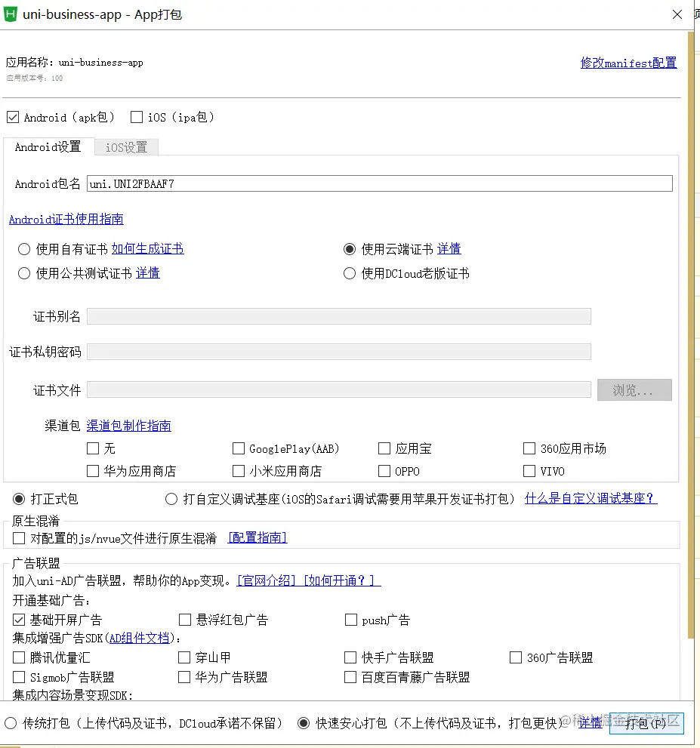Screen dimensions: 700x748
Task: Check the 华为应用商店 channel package
Action: pos(94,471)
